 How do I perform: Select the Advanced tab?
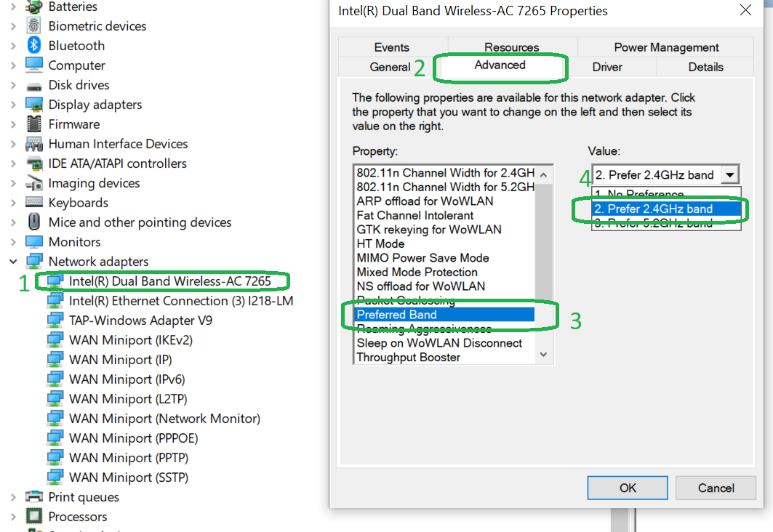[500, 65]
